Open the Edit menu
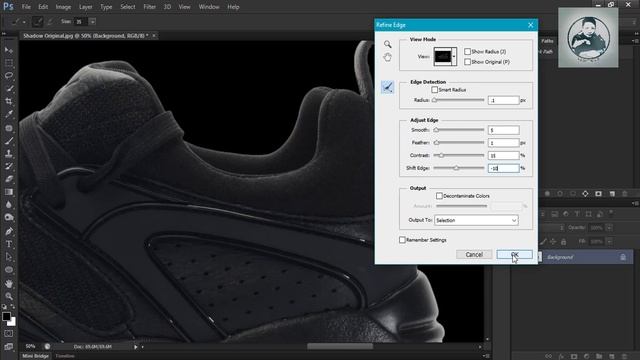Image resolution: width=640 pixels, height=360 pixels. 43,7
